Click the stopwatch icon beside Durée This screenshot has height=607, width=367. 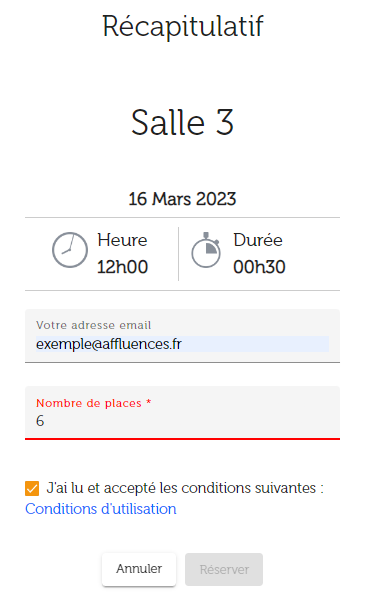pyautogui.click(x=206, y=250)
